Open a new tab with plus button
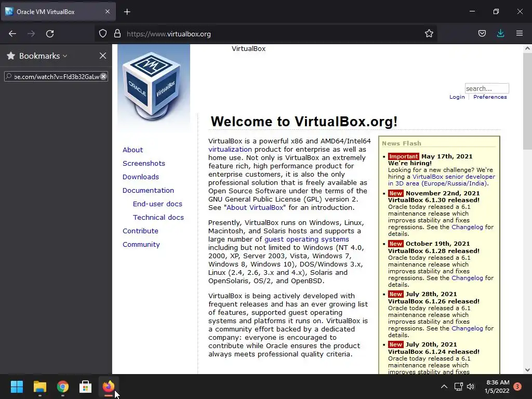Screen dimensions: 532x399 pyautogui.click(x=127, y=12)
